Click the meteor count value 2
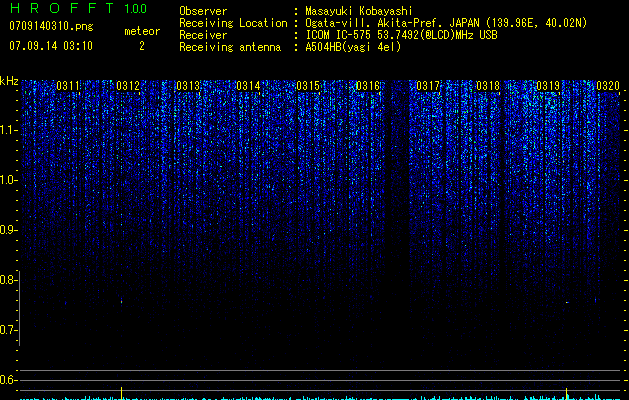629x400 pixels. point(142,46)
